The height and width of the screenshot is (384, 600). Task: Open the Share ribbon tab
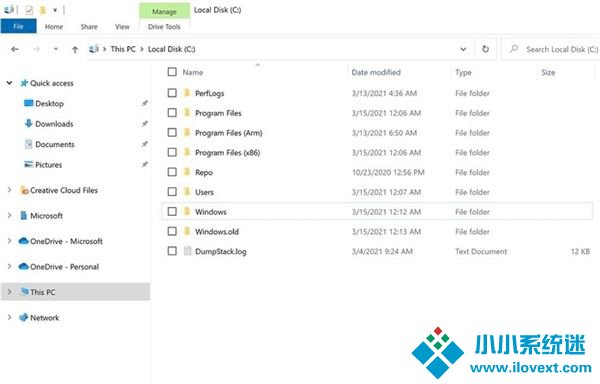(89, 26)
